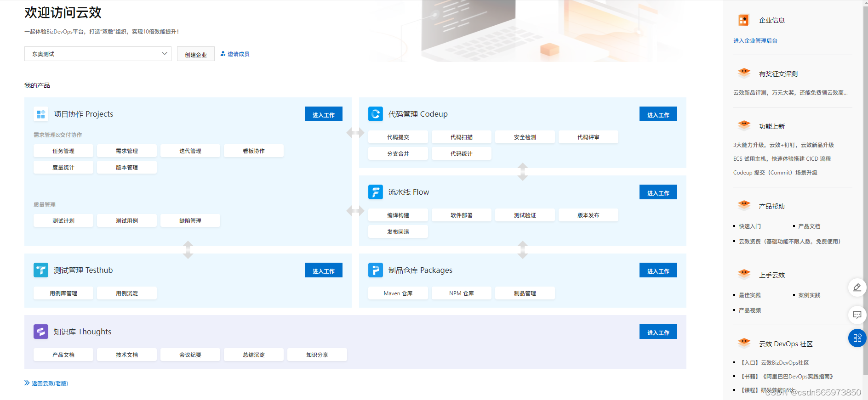
Task: Open 测试用例 feature
Action: tap(127, 220)
